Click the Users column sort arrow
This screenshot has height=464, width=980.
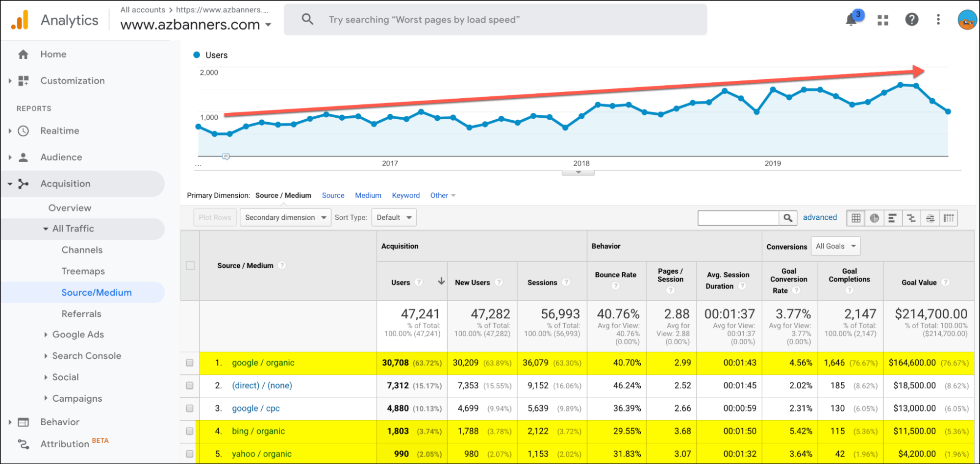click(441, 282)
